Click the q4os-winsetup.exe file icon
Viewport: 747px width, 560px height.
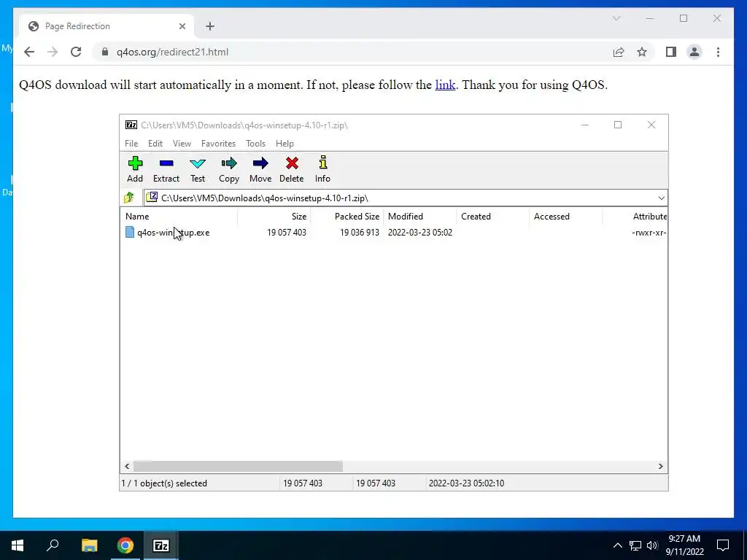(130, 232)
